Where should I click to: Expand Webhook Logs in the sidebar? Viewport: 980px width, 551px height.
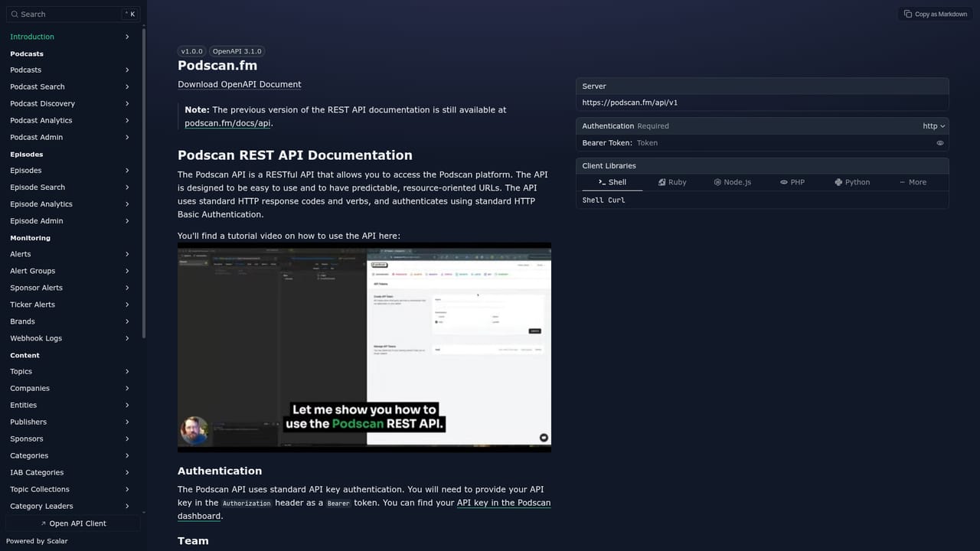coord(127,338)
